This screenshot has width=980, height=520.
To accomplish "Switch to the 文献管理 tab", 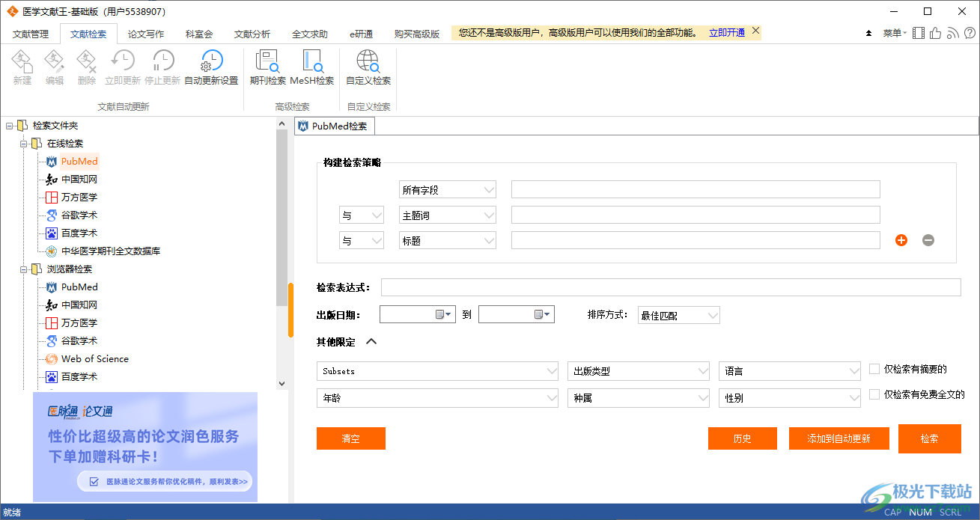I will tap(27, 34).
